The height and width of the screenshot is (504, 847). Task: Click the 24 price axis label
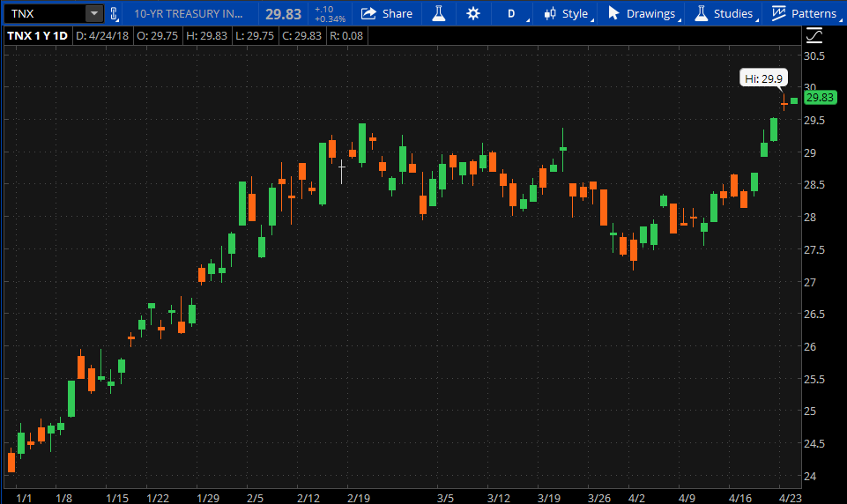pyautogui.click(x=810, y=477)
